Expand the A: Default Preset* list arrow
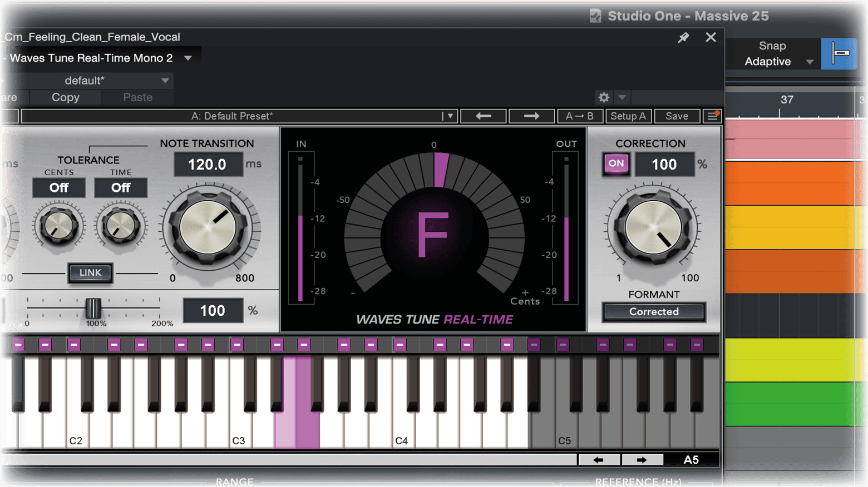Viewport: 868px width, 487px height. (450, 116)
